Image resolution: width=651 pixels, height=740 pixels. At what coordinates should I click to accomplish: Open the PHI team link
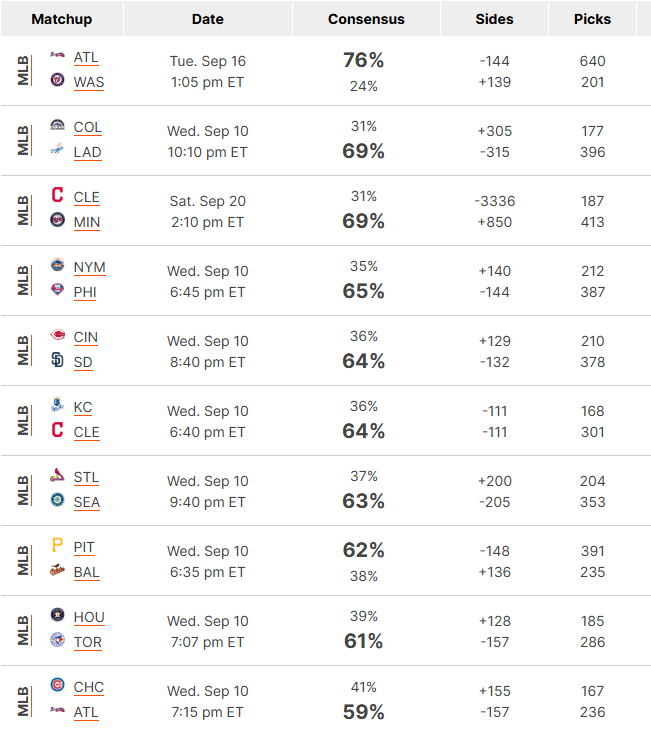pyautogui.click(x=85, y=292)
